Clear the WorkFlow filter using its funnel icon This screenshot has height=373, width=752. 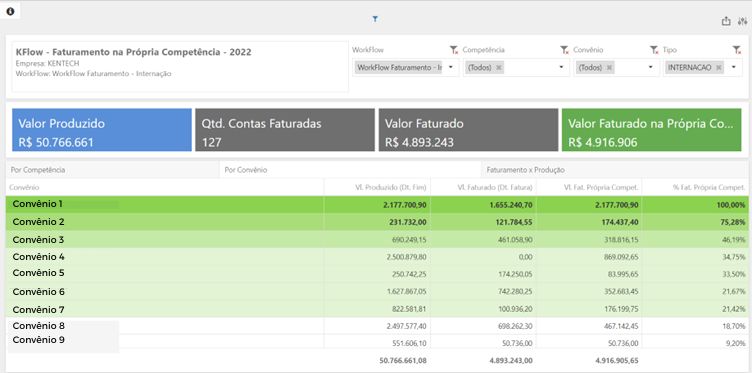454,50
